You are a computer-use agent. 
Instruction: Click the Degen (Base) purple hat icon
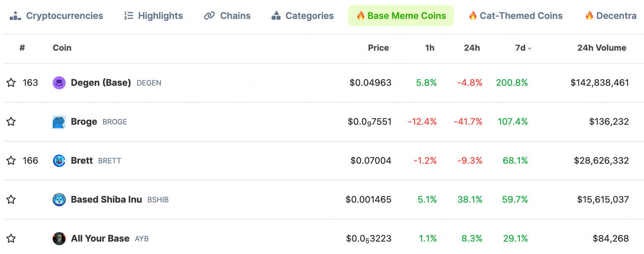coord(59,83)
